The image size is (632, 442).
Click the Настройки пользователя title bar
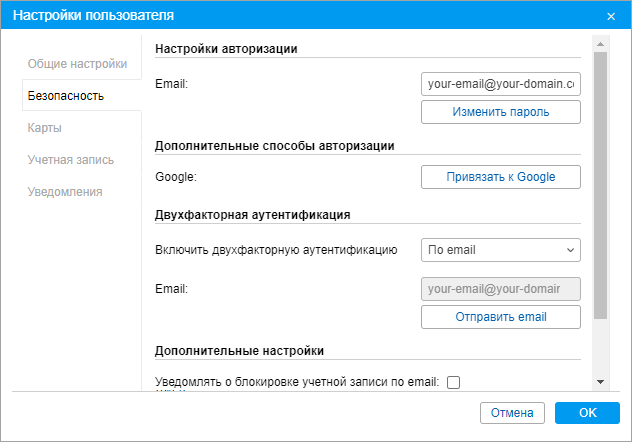pos(300,16)
